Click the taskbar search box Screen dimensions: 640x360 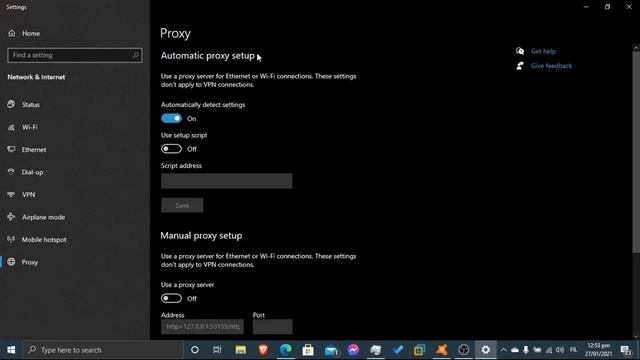102,350
